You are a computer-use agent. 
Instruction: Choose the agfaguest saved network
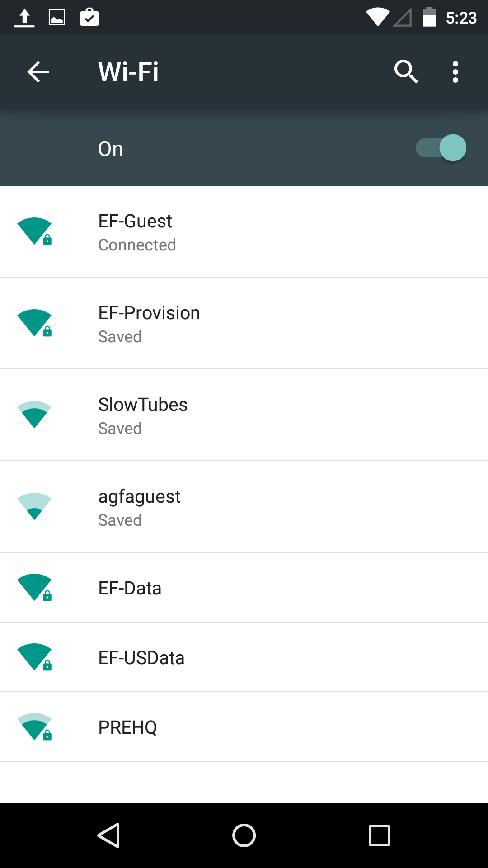[244, 507]
